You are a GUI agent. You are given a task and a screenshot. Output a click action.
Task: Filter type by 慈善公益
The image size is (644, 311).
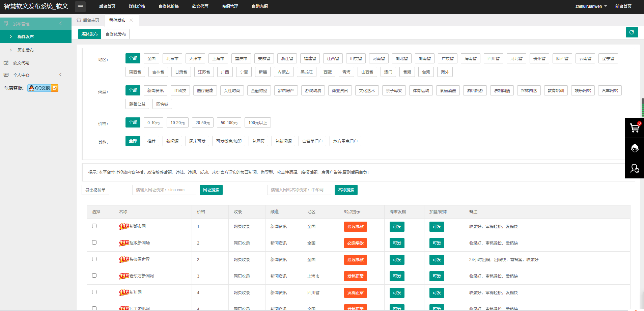(x=137, y=104)
